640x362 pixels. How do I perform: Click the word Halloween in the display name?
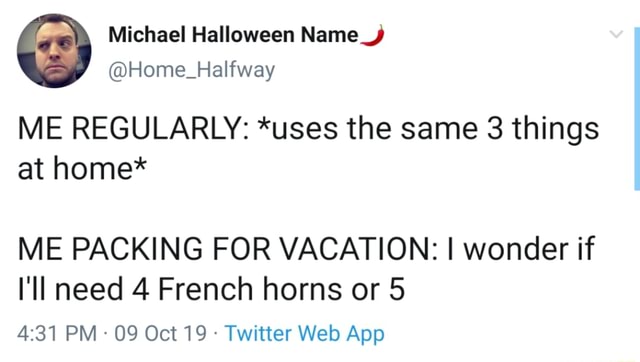(243, 35)
